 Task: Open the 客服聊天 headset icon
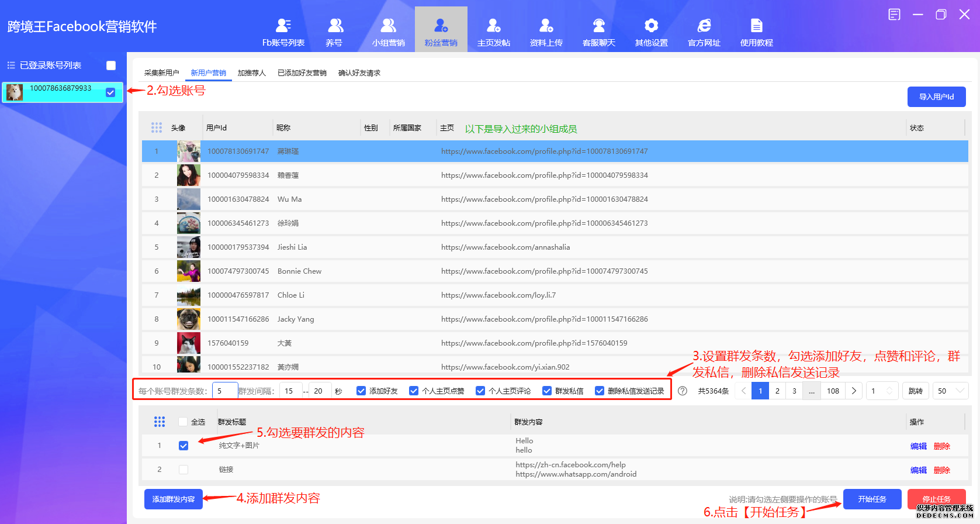(599, 26)
